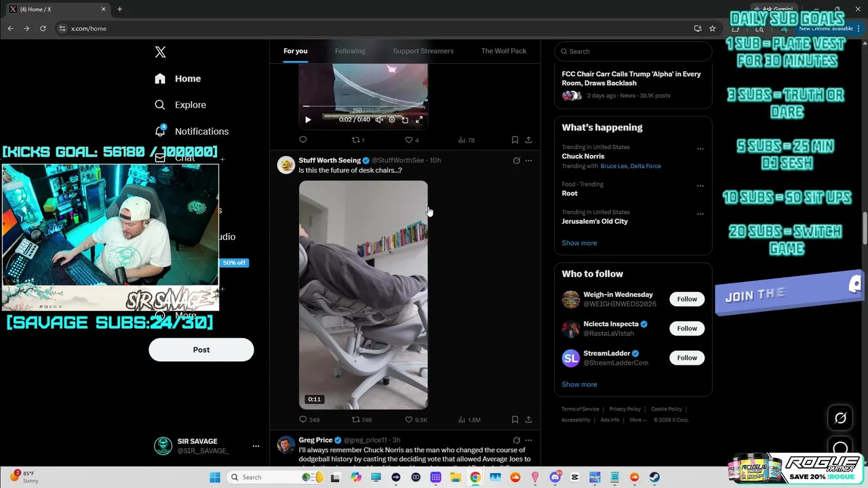This screenshot has height=488, width=868.
Task: Open a new Chrome tab
Action: (119, 9)
